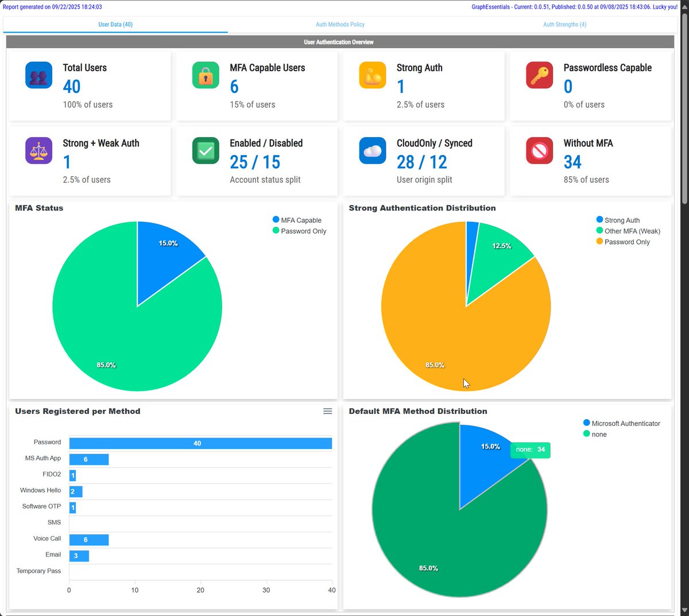Toggle Strong Auth legend entry
The height and width of the screenshot is (616, 689).
(x=618, y=220)
